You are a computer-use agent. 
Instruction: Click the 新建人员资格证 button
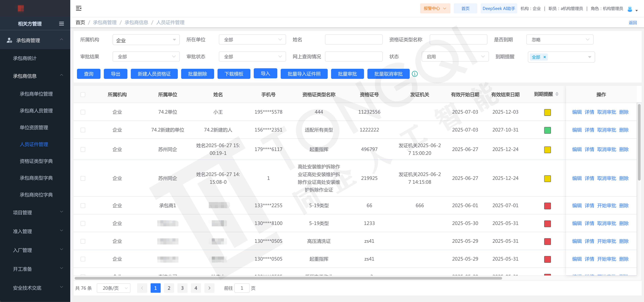coord(154,74)
